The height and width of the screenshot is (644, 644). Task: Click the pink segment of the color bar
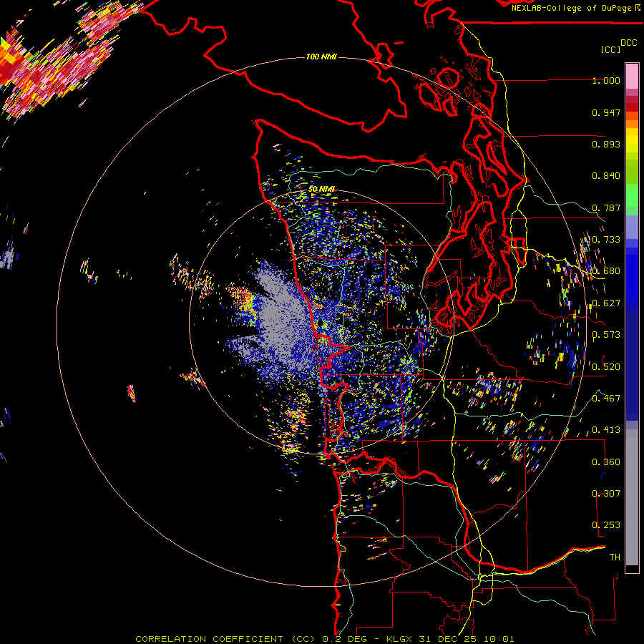tap(632, 77)
